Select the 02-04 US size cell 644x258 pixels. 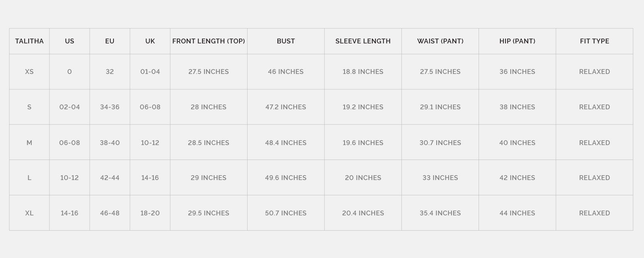tap(70, 107)
